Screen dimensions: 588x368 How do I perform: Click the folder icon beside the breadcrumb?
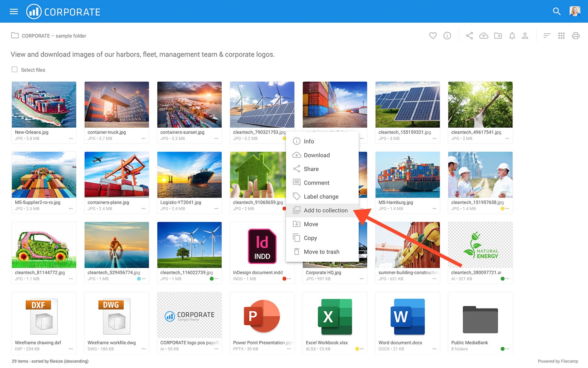(x=15, y=35)
